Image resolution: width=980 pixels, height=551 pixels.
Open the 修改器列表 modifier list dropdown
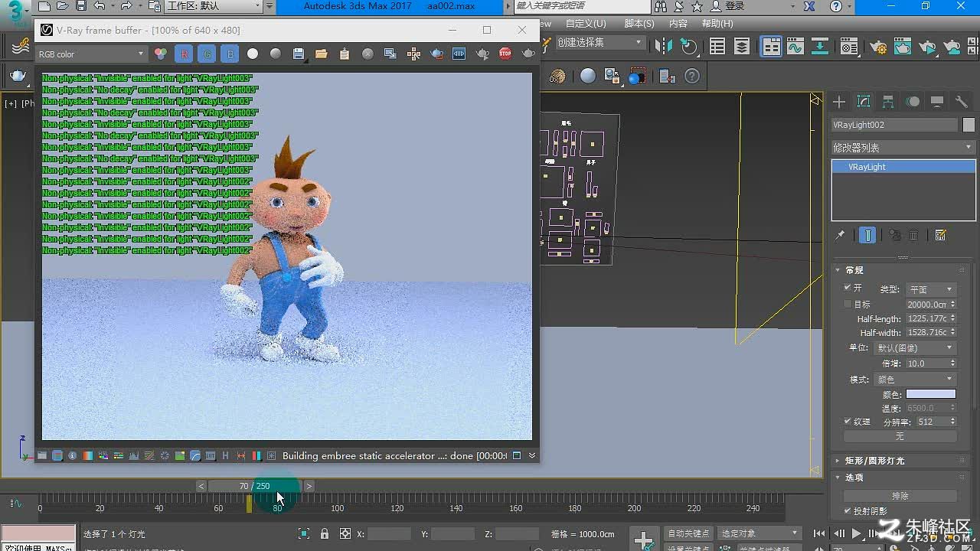click(x=903, y=147)
